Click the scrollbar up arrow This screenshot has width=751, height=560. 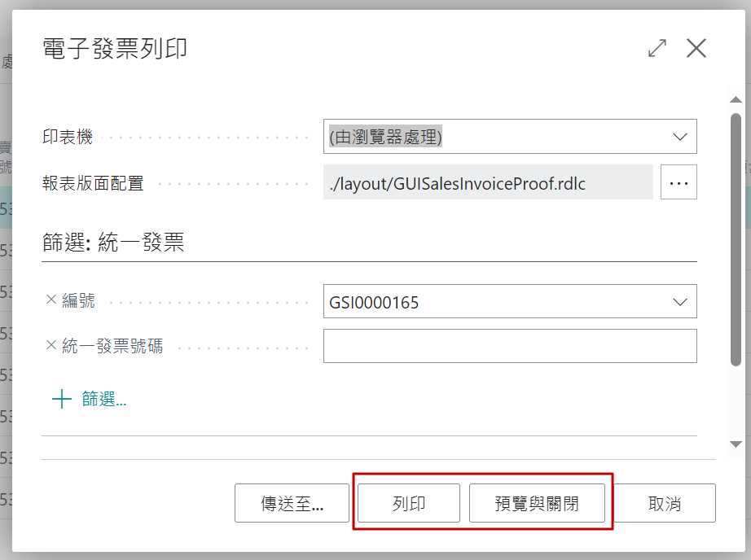click(736, 99)
